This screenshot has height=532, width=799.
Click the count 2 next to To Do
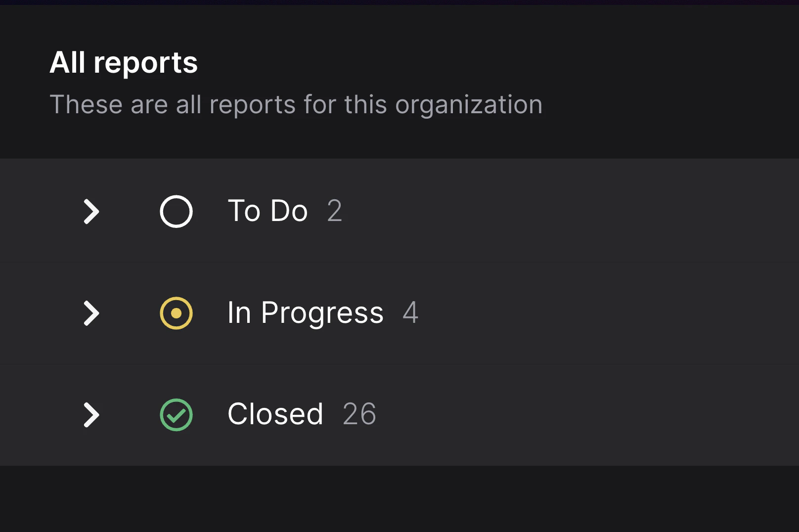335,210
